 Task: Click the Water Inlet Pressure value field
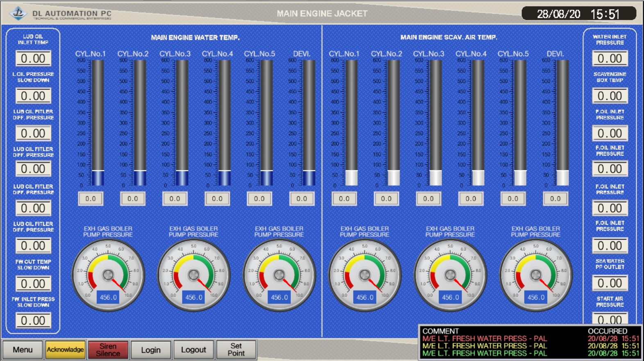click(610, 59)
